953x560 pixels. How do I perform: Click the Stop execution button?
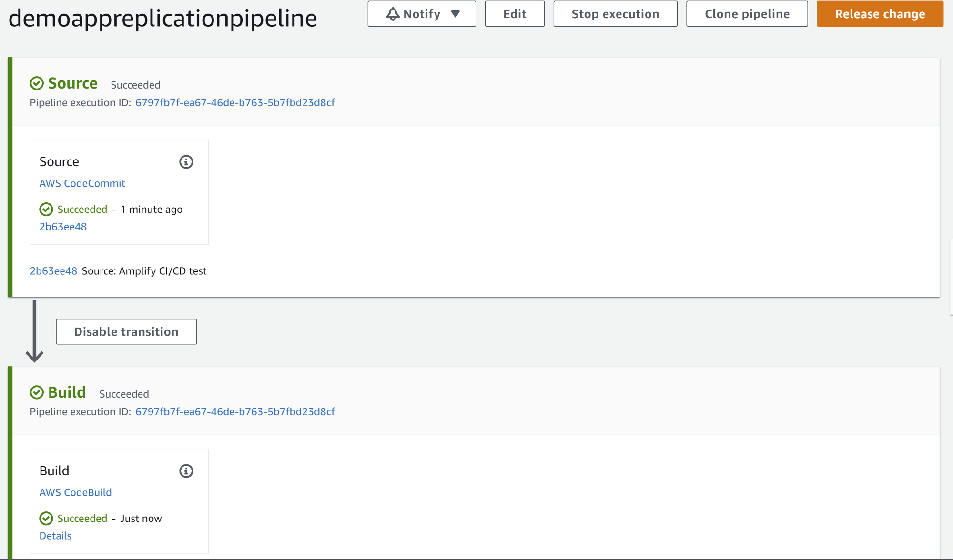pyautogui.click(x=615, y=14)
